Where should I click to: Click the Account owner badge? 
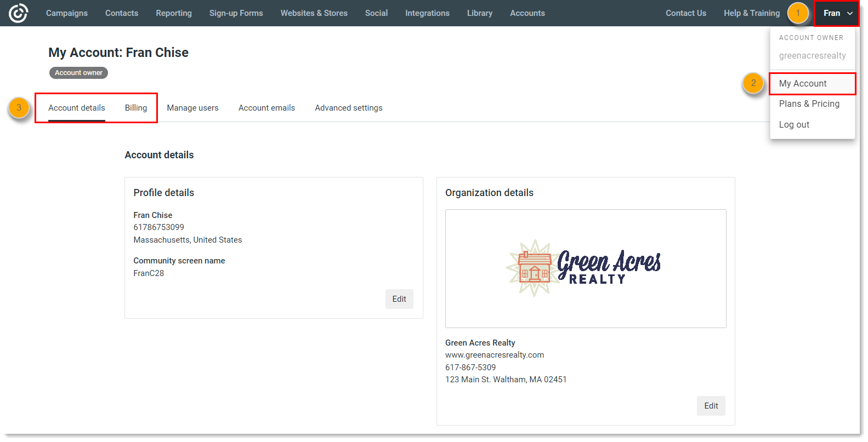point(78,73)
